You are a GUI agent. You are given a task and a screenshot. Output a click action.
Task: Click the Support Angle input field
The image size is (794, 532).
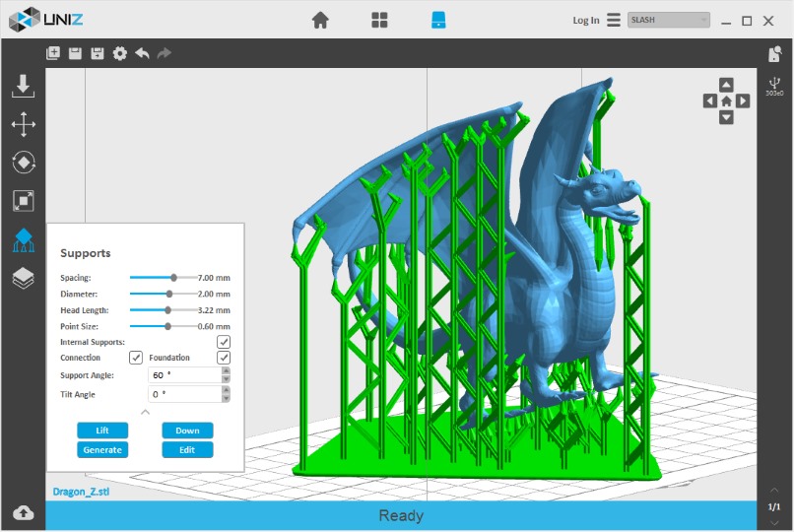(185, 375)
